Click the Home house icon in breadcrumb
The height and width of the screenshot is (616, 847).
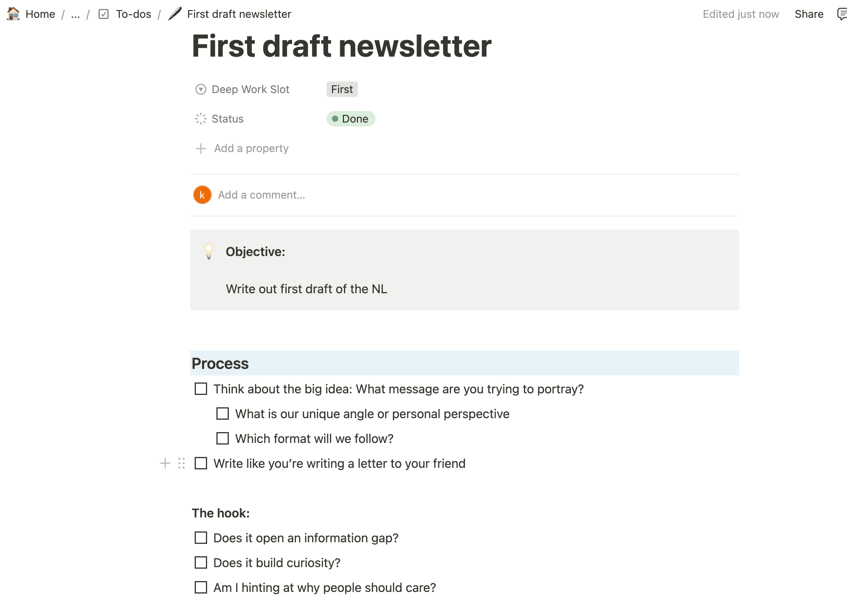coord(13,14)
